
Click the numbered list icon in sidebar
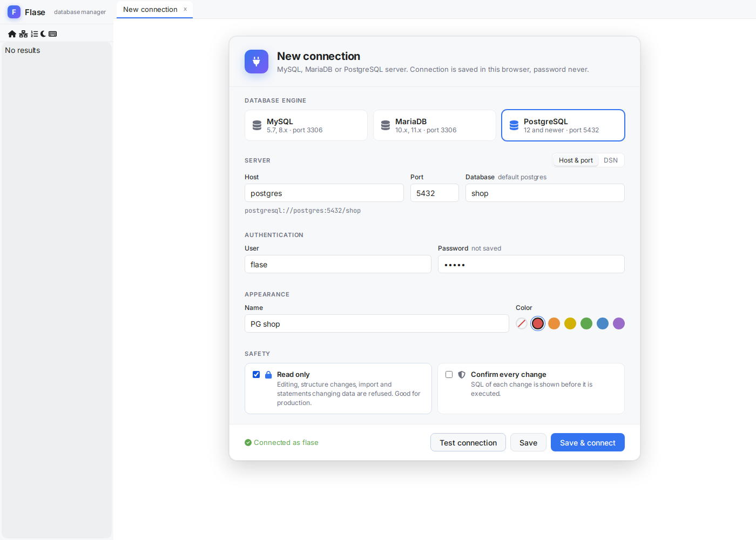click(35, 33)
